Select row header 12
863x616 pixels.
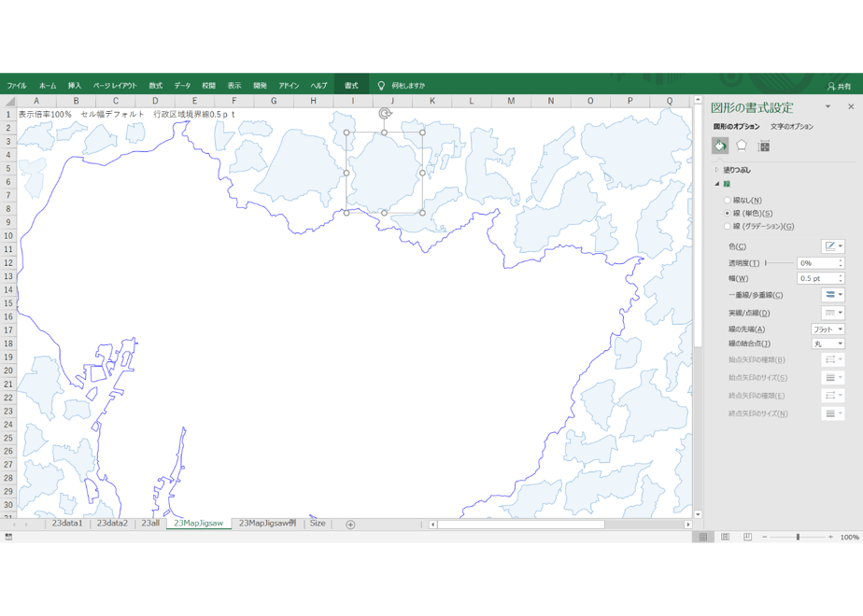[x=8, y=263]
